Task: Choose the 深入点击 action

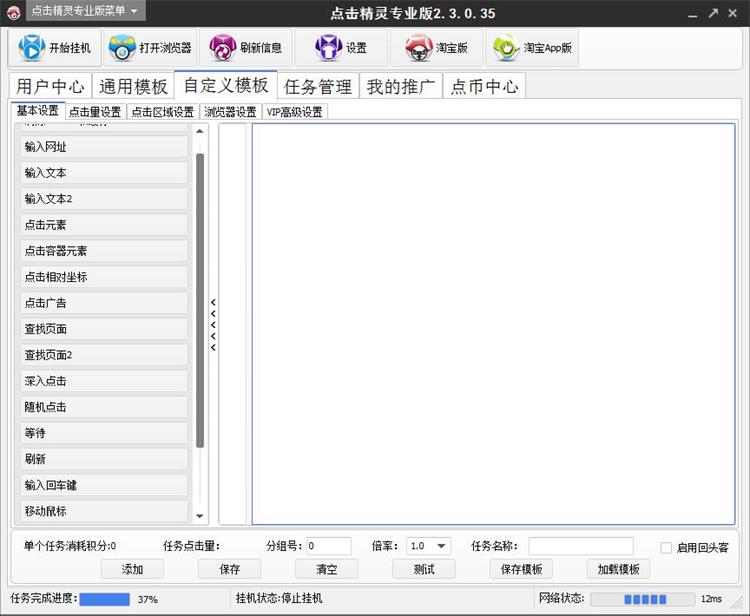Action: click(104, 381)
